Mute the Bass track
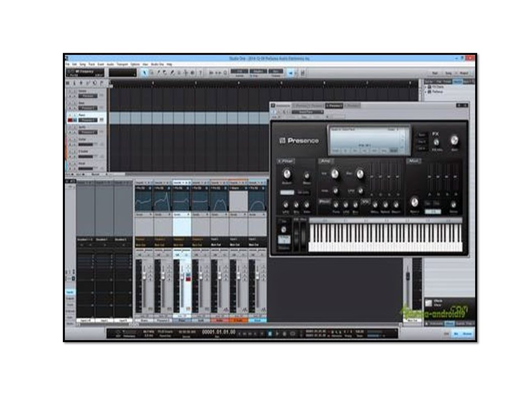This screenshot has width=532, height=399. click(x=70, y=103)
